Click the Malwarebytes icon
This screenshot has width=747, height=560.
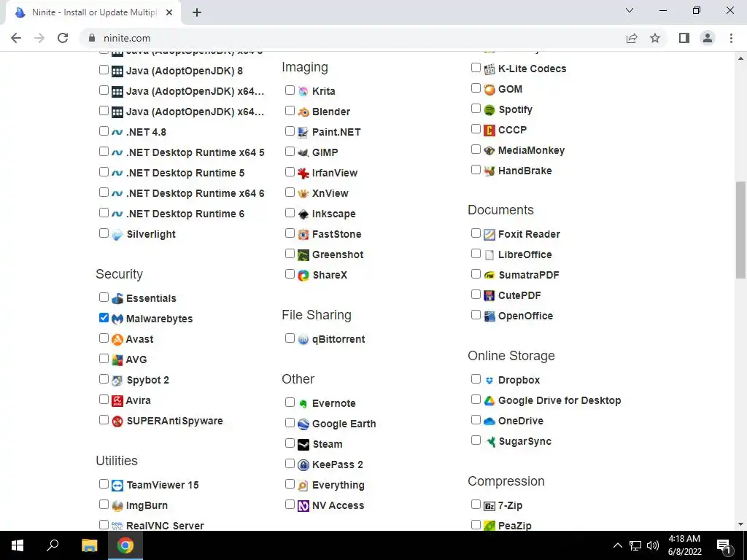coord(117,319)
